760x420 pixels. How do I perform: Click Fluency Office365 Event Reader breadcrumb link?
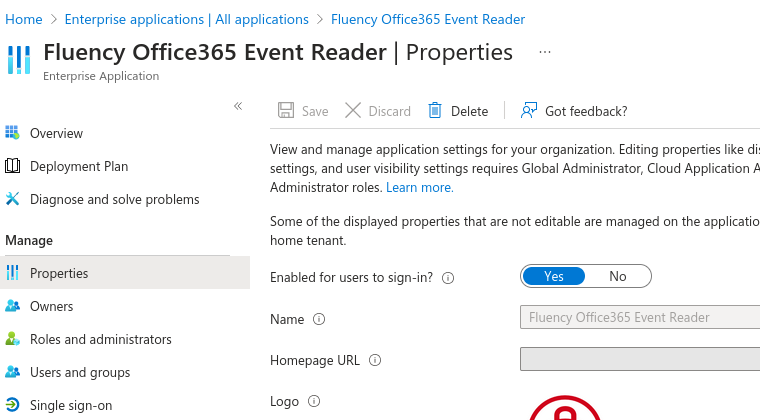pos(428,19)
